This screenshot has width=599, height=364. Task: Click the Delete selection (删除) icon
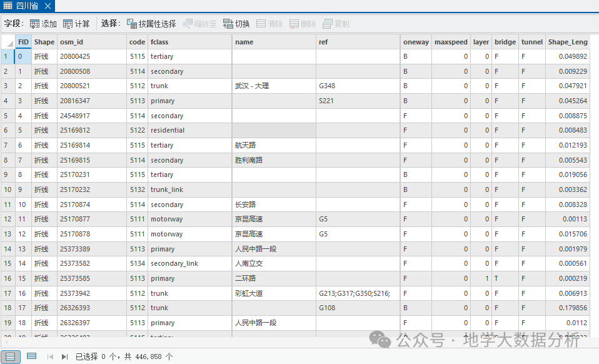294,24
